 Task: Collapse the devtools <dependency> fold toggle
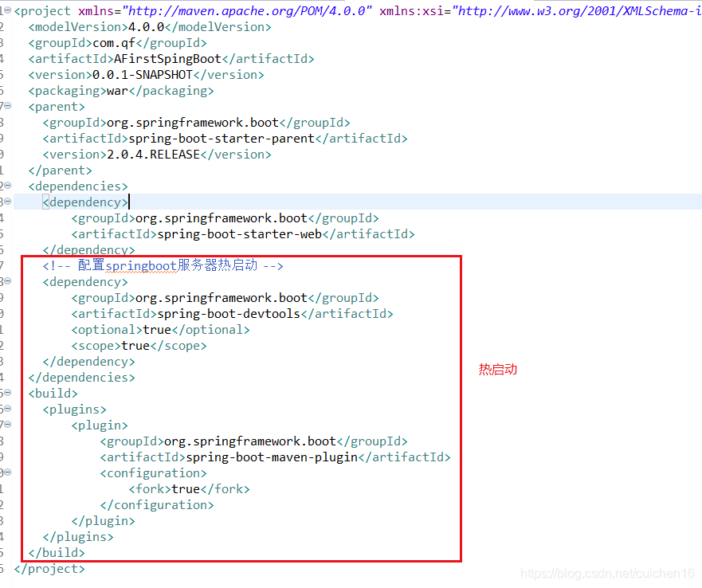tap(8, 281)
